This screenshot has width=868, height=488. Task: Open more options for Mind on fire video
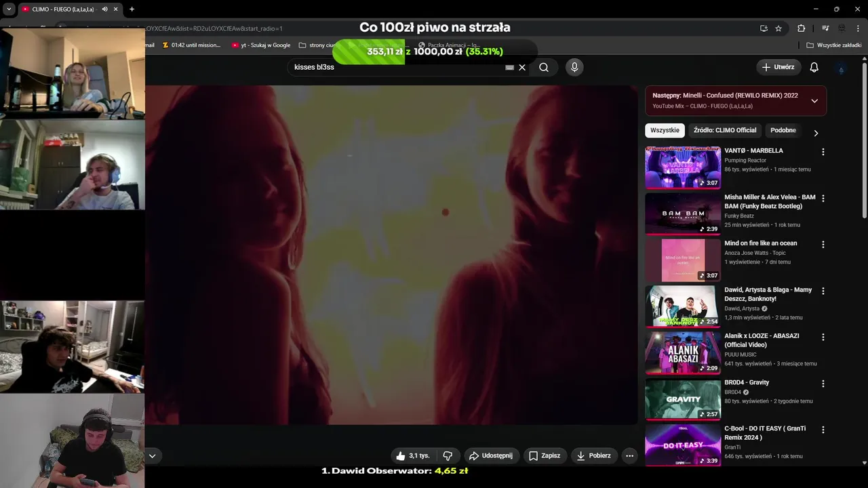(x=823, y=245)
